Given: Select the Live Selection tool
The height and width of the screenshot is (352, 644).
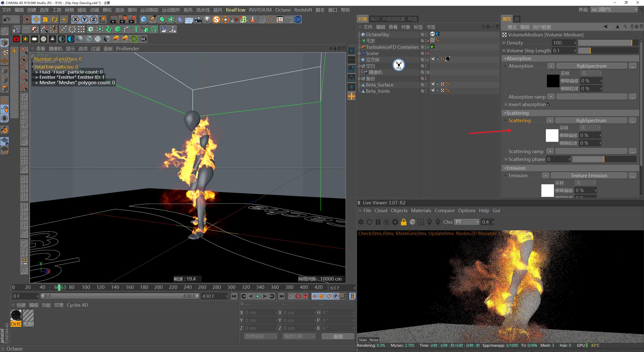Looking at the screenshot, I should pyautogui.click(x=27, y=19).
